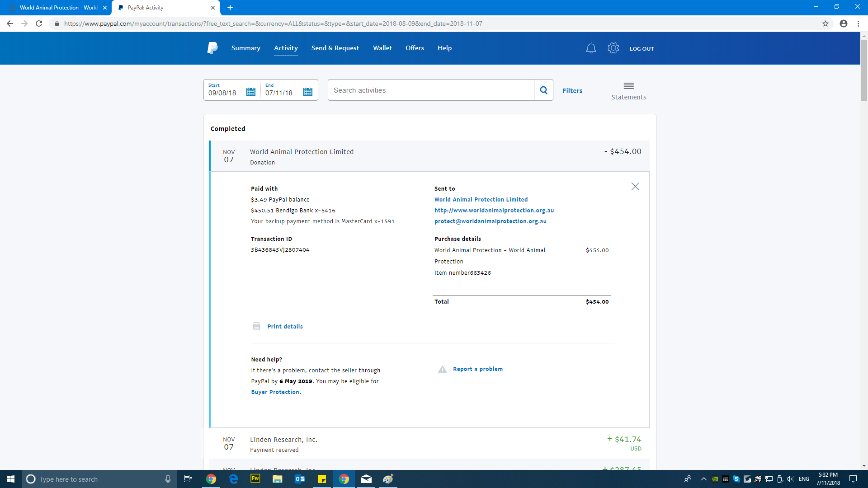Open account settings gear

[x=613, y=48]
